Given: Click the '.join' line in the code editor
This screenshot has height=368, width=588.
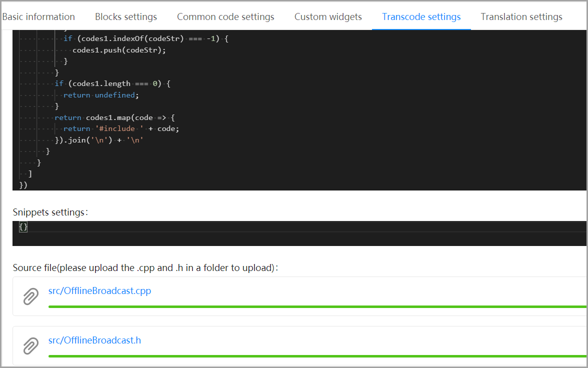Looking at the screenshot, I should pyautogui.click(x=99, y=140).
